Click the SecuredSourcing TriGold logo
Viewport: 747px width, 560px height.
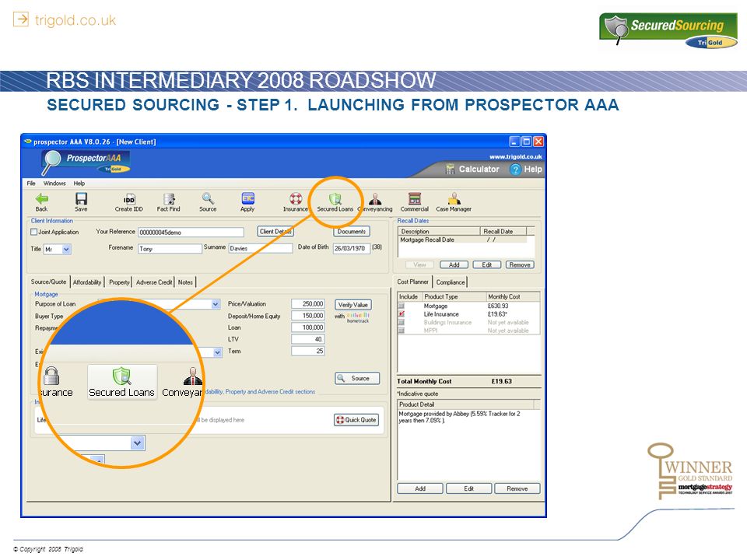click(x=668, y=30)
